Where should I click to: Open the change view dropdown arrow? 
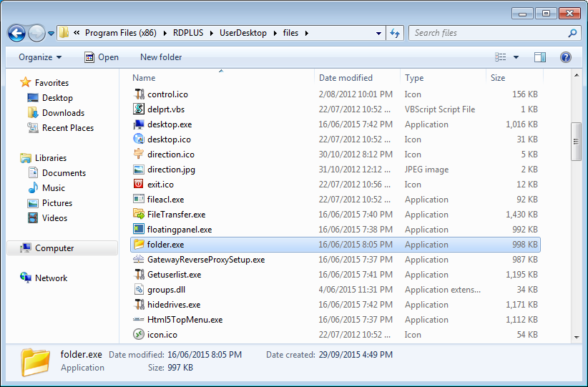[516, 57]
